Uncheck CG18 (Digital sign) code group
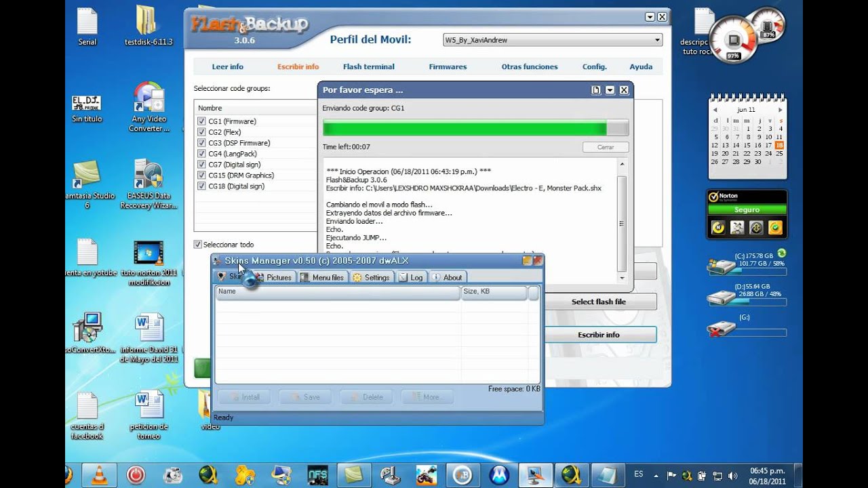This screenshot has width=868, height=488. 201,186
